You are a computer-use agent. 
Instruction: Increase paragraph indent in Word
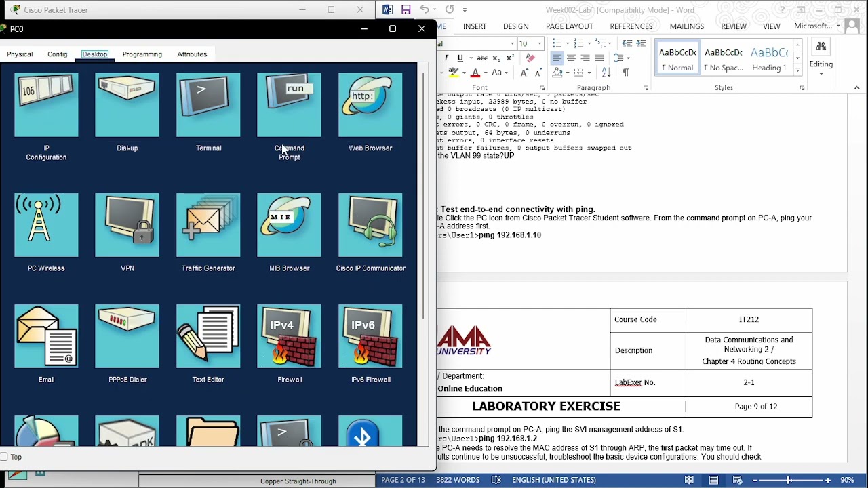[x=641, y=43]
